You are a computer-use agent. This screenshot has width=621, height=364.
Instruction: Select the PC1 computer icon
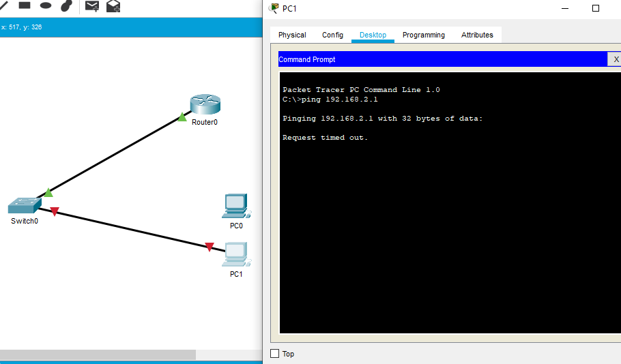(x=236, y=254)
